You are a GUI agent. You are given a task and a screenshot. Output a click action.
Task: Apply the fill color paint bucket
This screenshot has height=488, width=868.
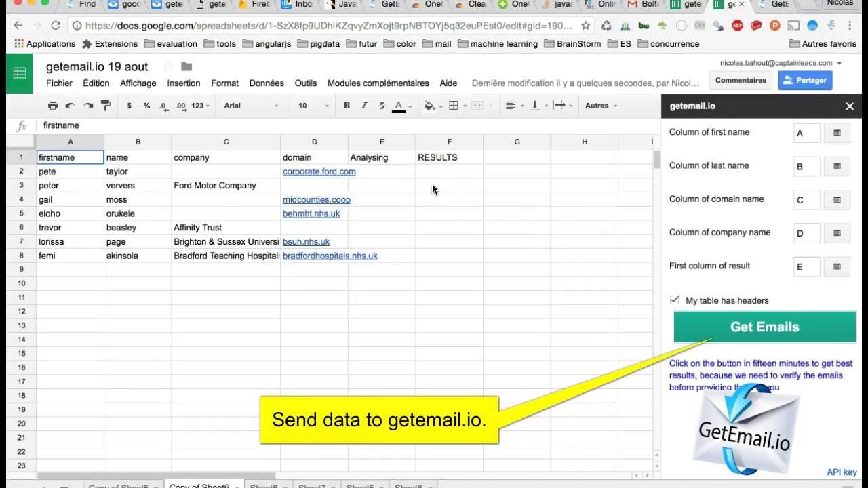click(x=430, y=106)
